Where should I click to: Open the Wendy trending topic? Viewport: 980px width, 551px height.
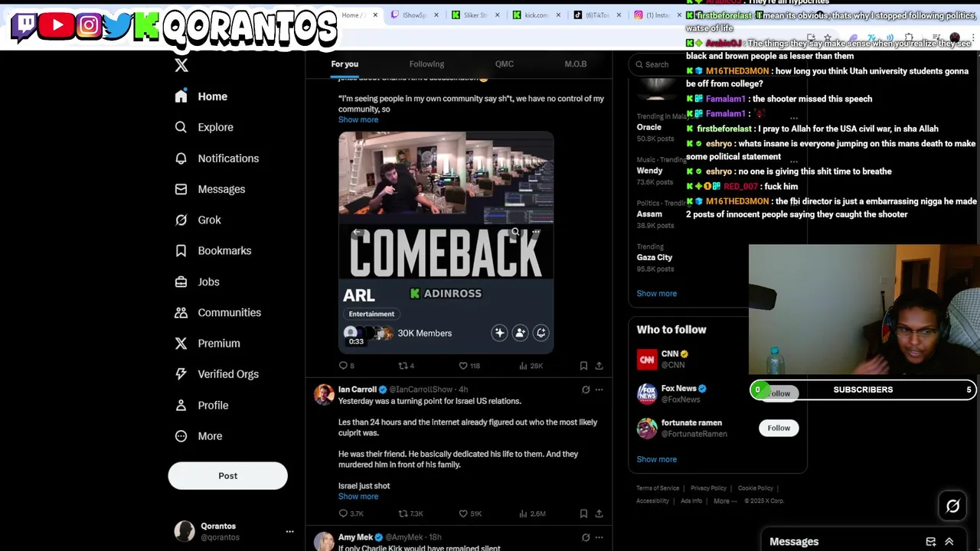(649, 171)
